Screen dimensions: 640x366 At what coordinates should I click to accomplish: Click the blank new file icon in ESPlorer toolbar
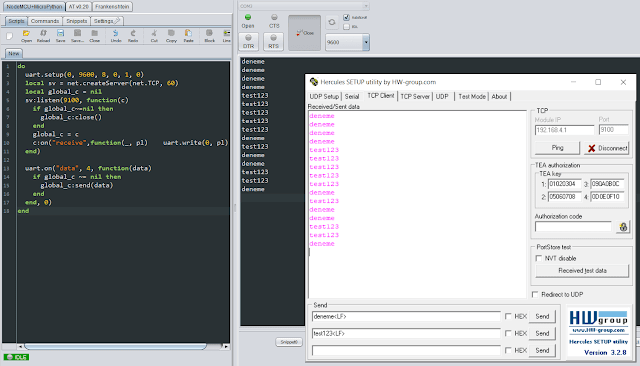pyautogui.click(x=9, y=36)
